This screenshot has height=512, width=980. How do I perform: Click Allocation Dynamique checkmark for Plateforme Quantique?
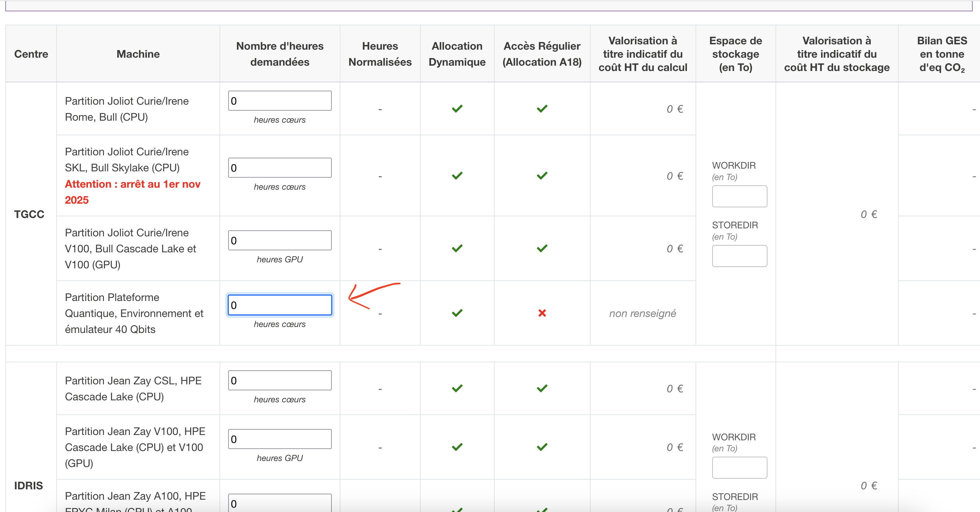(x=457, y=313)
